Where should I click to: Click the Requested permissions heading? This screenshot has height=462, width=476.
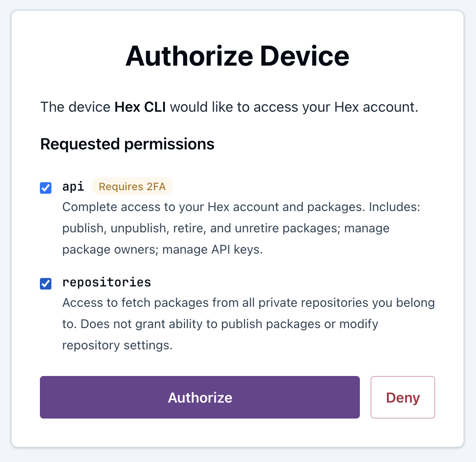(x=127, y=144)
